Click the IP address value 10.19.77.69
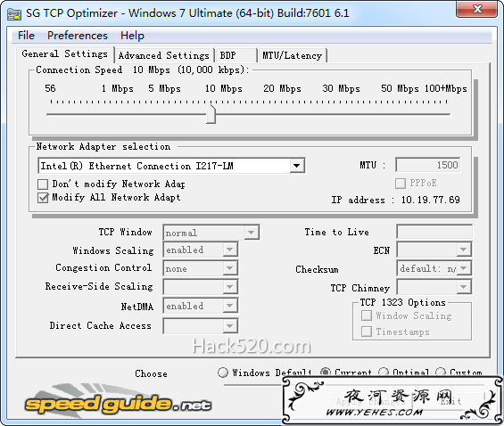 click(x=430, y=200)
